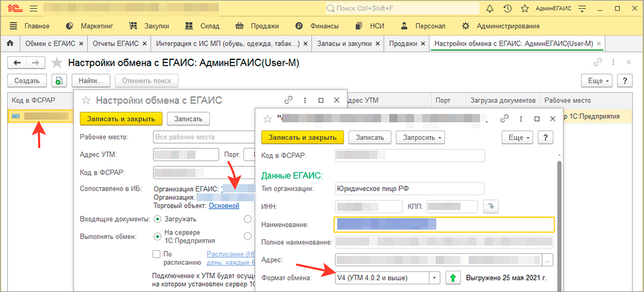Screen dimensions: 644x292
Task: Navigate forward with the right arrow button
Action: (35, 63)
